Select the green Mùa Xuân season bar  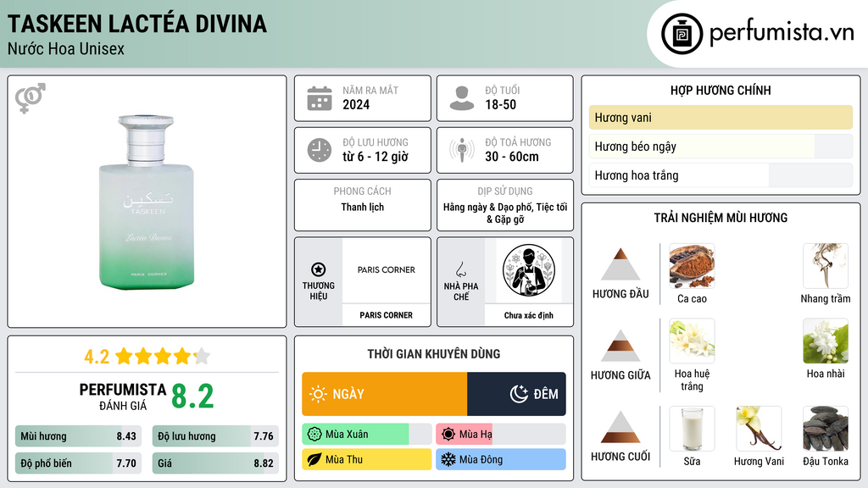(x=366, y=435)
